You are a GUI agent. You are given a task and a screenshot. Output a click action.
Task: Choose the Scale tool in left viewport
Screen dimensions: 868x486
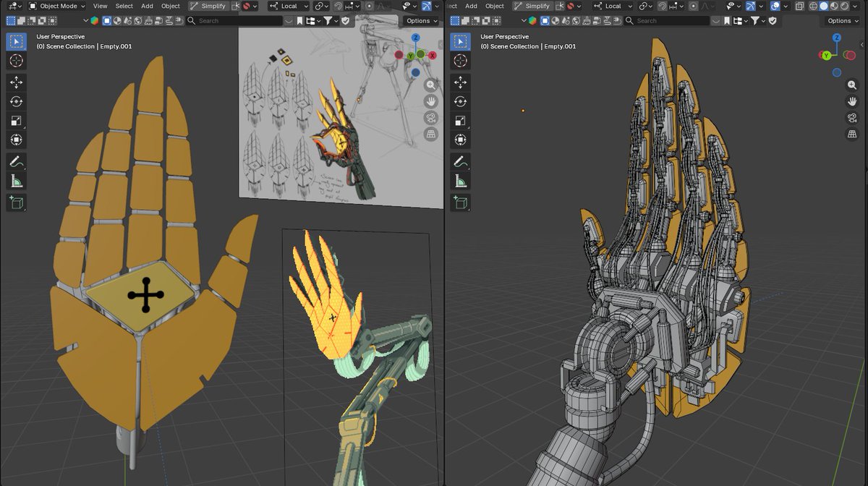pyautogui.click(x=16, y=121)
